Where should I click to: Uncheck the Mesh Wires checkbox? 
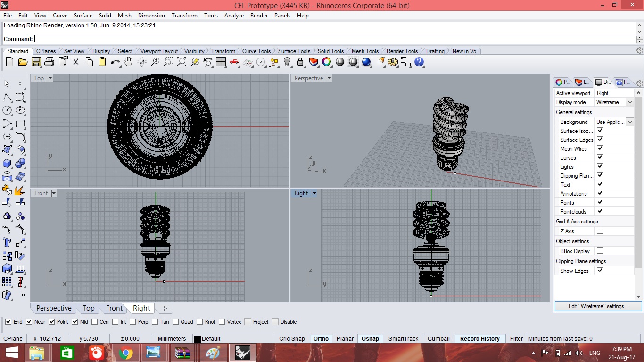point(600,148)
